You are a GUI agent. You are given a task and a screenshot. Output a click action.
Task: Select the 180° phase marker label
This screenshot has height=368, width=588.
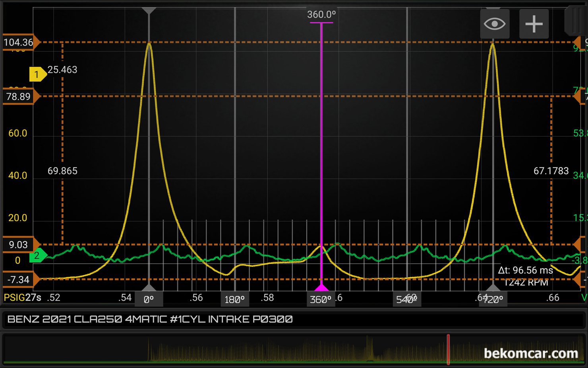tap(235, 300)
